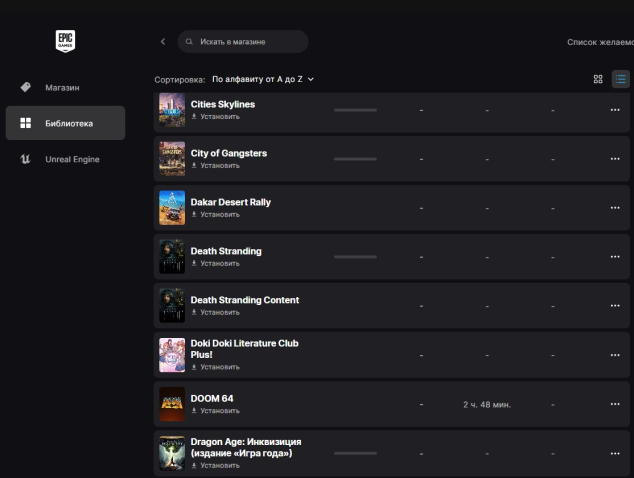This screenshot has height=478, width=634.
Task: Install DOOM 64
Action: click(216, 410)
